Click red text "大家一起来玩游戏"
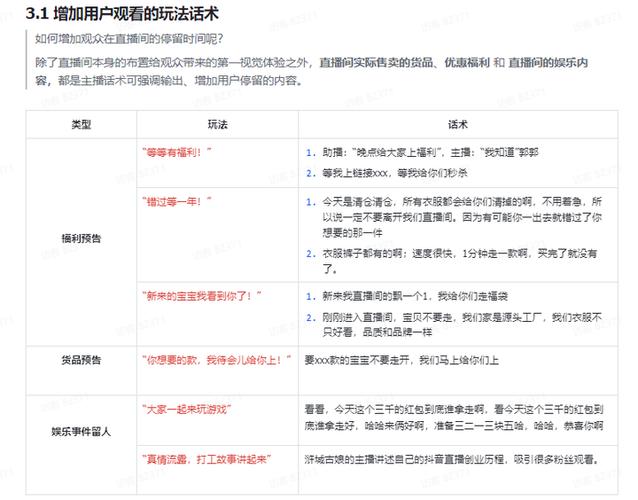Viewport: 638px width, 500px height. point(187,409)
